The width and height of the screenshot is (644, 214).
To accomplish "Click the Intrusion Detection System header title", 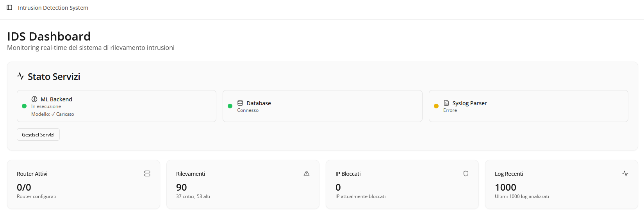I will (x=53, y=8).
